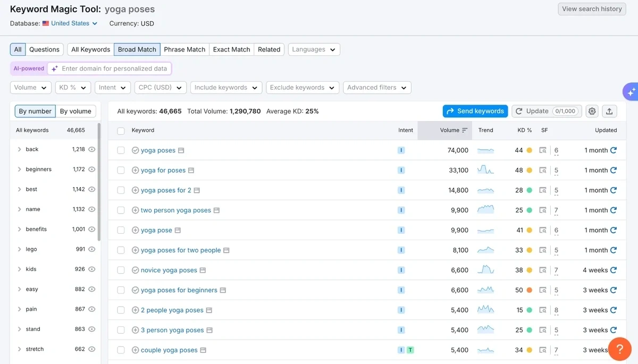Image resolution: width=638 pixels, height=364 pixels.
Task: Open the orange help bubble
Action: click(620, 349)
